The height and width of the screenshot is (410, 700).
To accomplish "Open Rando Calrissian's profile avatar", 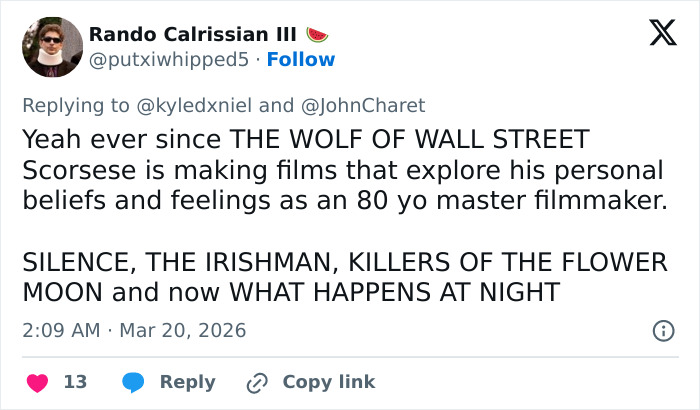I will point(51,47).
